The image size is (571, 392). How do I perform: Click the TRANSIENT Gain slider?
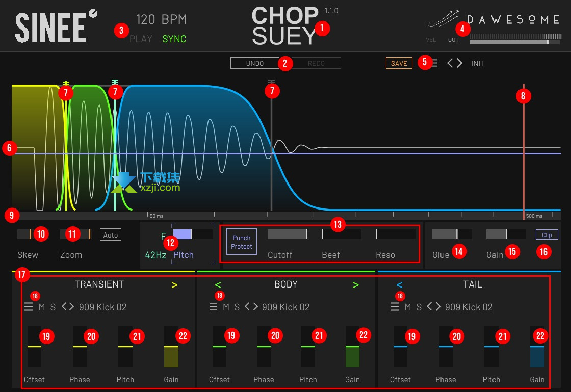[x=171, y=347]
